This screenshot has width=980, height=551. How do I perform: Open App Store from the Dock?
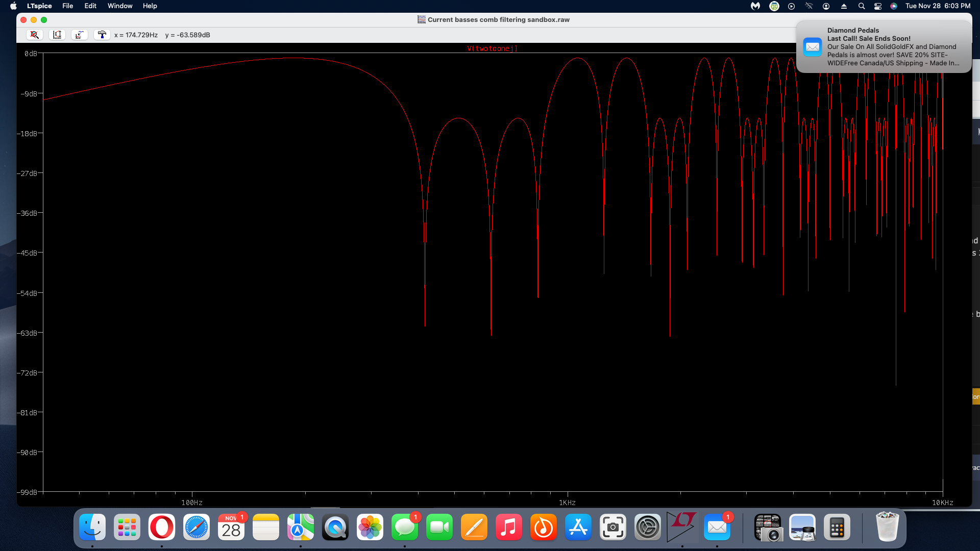coord(578,527)
